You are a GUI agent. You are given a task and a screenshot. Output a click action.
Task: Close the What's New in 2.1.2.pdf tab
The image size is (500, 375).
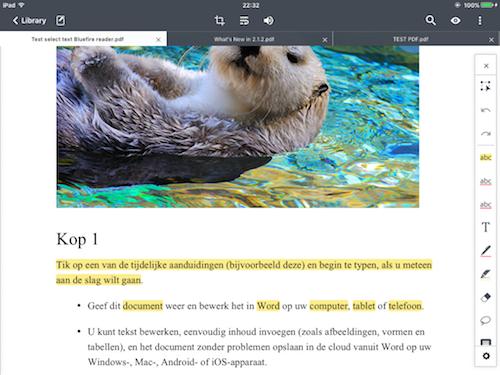coord(325,40)
